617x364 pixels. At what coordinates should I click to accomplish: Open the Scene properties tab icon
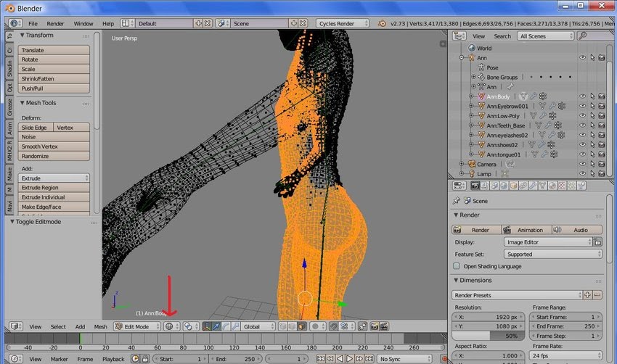tap(494, 186)
